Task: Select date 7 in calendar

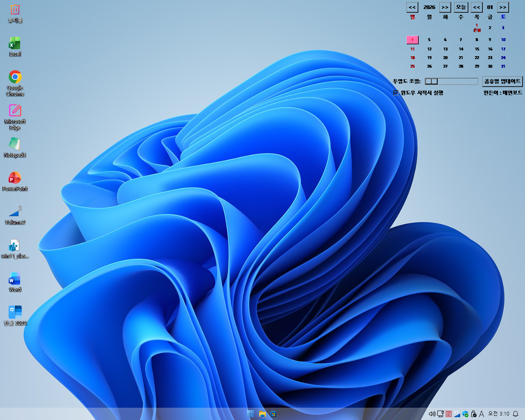Action: [x=461, y=40]
